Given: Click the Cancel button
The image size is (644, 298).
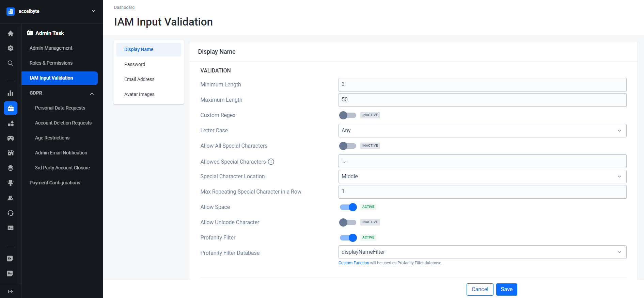Looking at the screenshot, I should click(480, 289).
